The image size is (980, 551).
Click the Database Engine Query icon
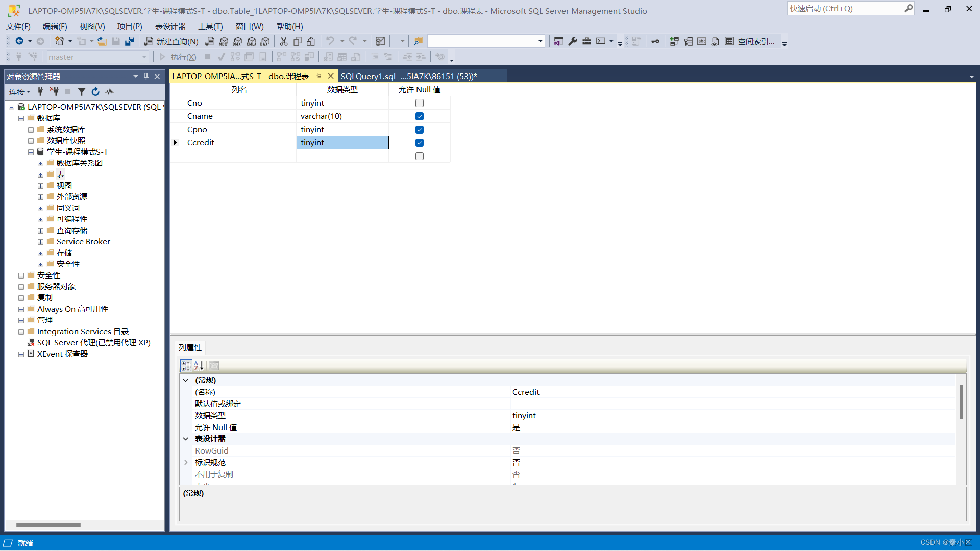point(210,41)
